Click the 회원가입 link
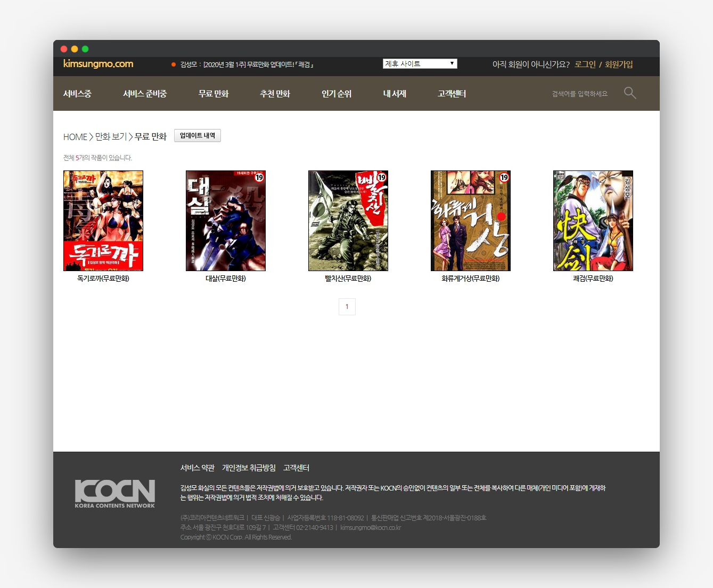 click(x=619, y=64)
